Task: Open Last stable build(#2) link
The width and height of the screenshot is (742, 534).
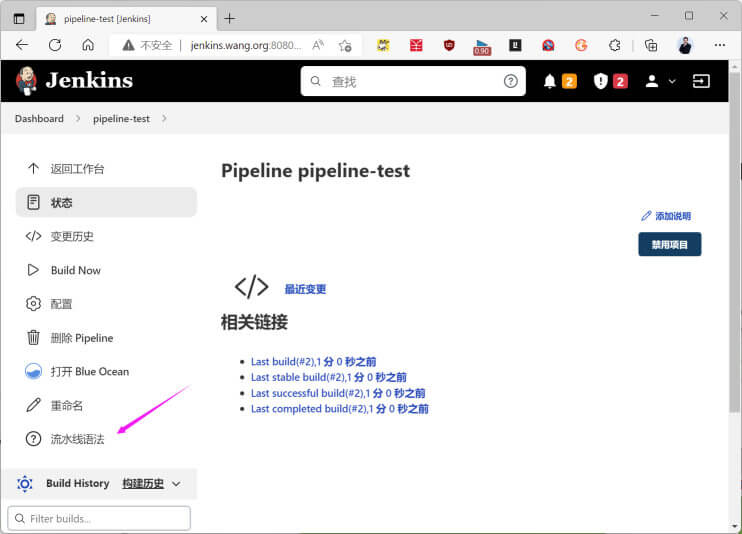Action: click(x=329, y=377)
